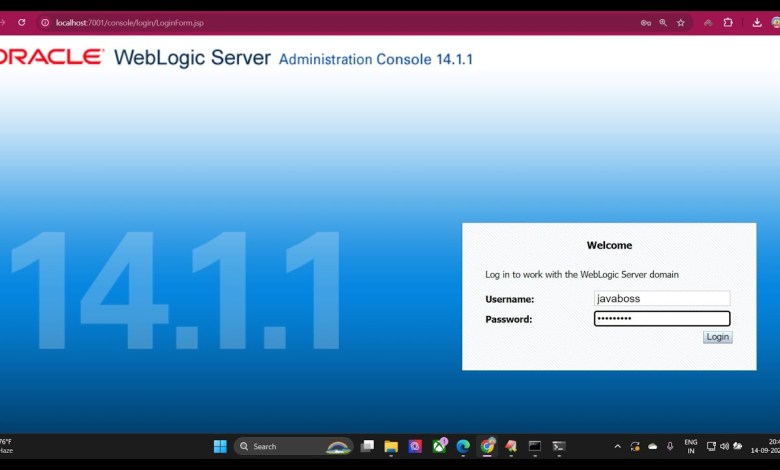The image size is (780, 470).
Task: Switch the ENG IN language indicator
Action: coord(690,446)
